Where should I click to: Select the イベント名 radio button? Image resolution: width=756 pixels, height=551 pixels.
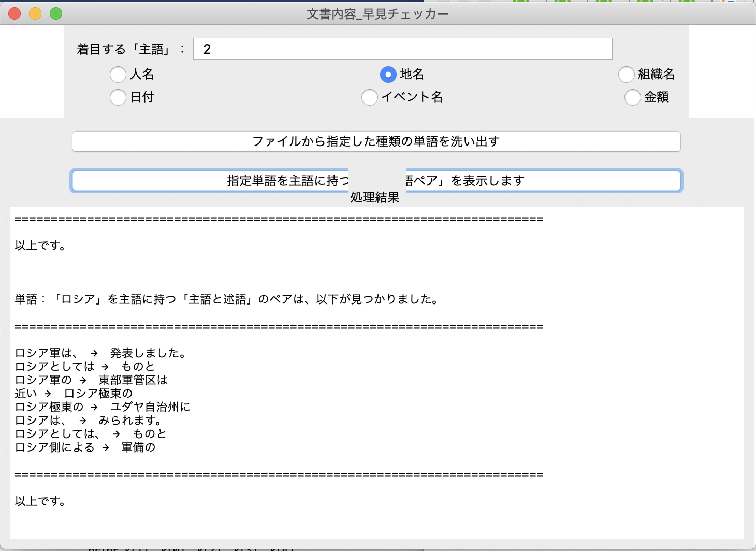[369, 97]
